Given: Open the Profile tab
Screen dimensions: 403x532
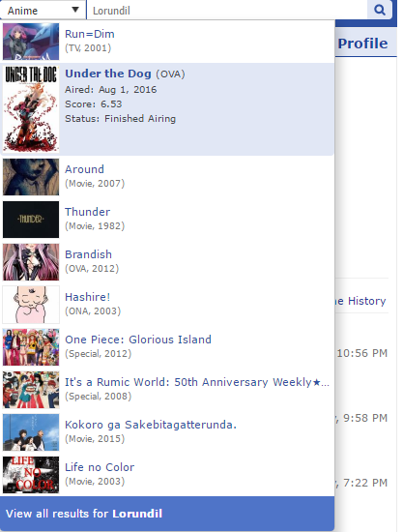Looking at the screenshot, I should (x=362, y=44).
